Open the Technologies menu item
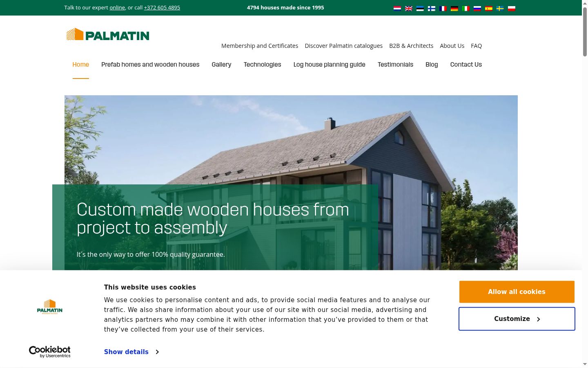588x368 pixels. 263,65
